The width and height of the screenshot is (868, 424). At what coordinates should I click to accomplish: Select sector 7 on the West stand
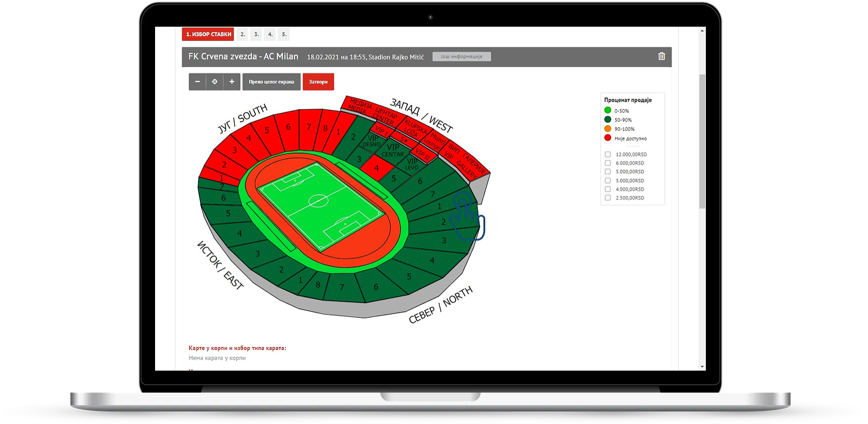pos(432,194)
